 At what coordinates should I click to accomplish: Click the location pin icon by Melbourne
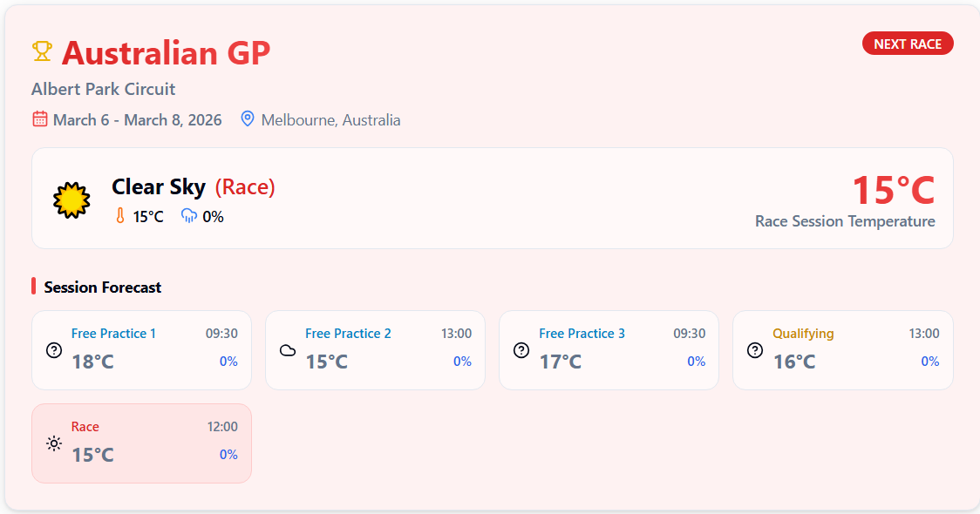248,119
